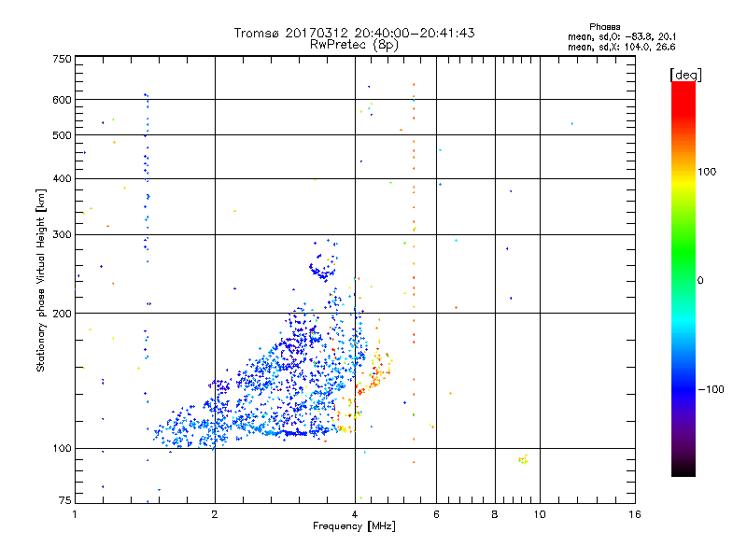Click the y-axis tick label '300'
747x560 pixels.
[x=62, y=235]
